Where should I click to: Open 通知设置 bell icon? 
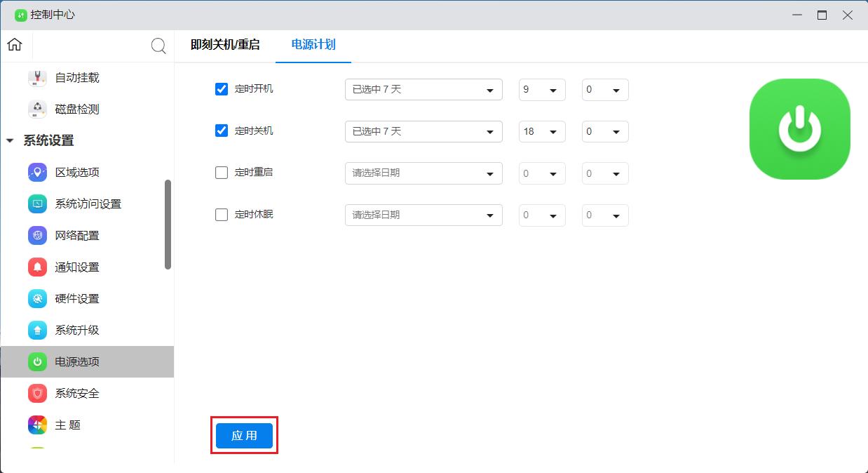tap(37, 267)
